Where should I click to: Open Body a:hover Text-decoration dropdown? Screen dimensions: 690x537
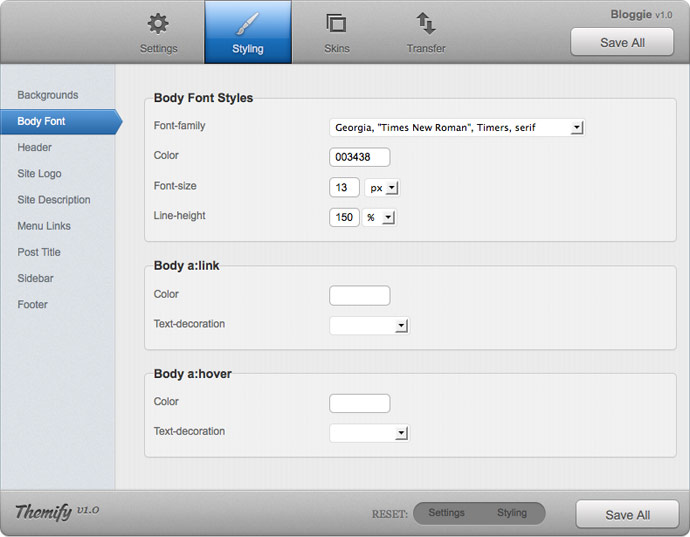(369, 433)
